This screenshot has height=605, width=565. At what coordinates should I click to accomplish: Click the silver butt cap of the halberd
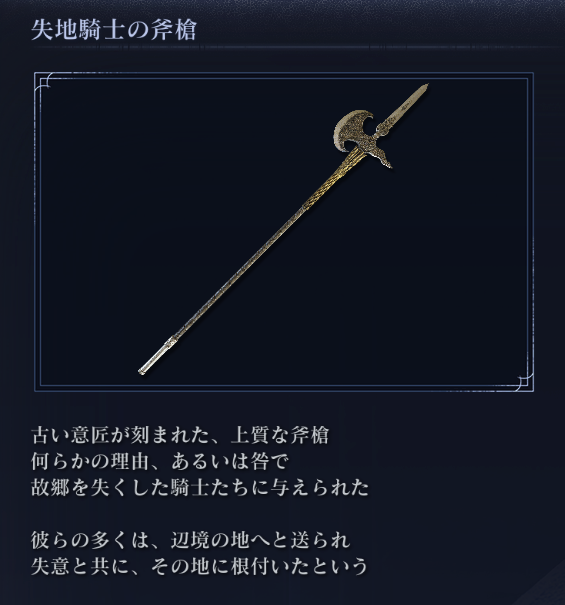click(x=157, y=356)
